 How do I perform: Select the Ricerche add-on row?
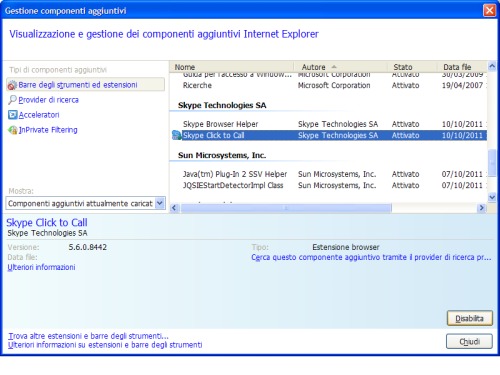pyautogui.click(x=328, y=85)
